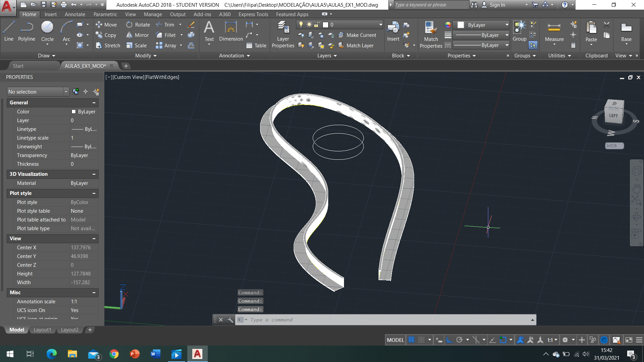Click the Sign In button
644x362 pixels.
[497, 5]
